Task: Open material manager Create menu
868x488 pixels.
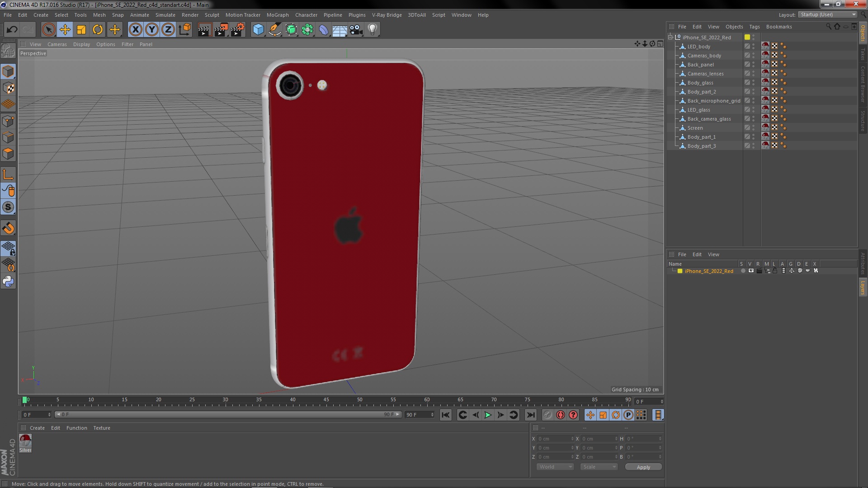Action: (x=37, y=428)
